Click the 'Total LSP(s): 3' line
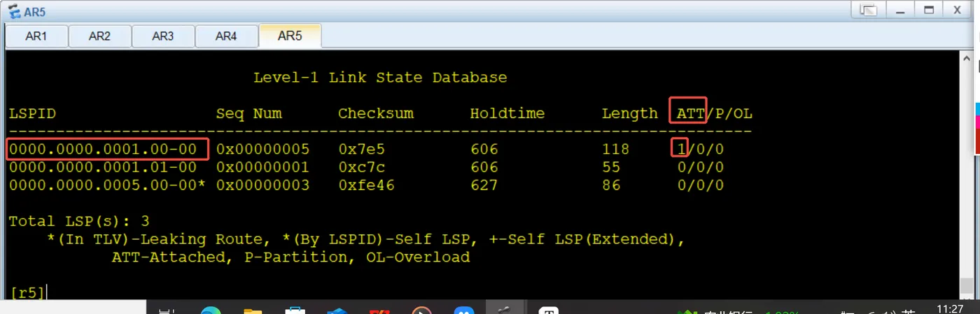This screenshot has height=314, width=980. click(x=79, y=221)
